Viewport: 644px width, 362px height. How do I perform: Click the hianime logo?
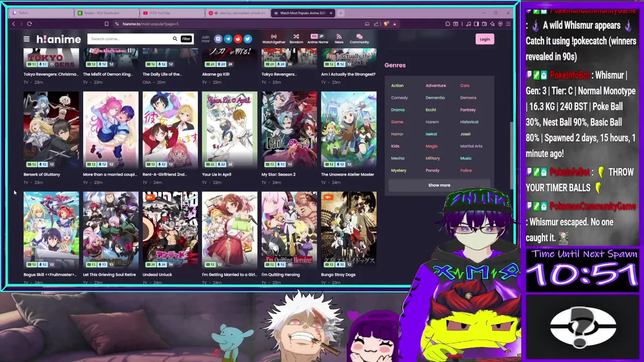click(x=58, y=39)
